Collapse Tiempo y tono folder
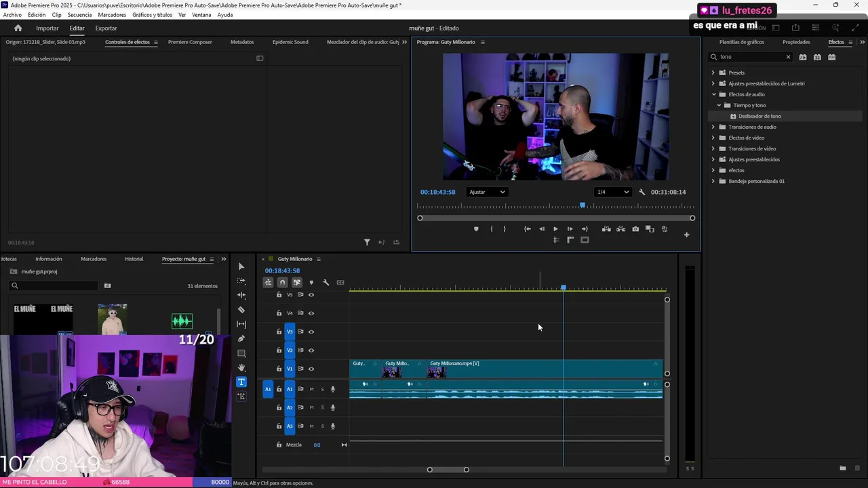This screenshot has height=488, width=868. coord(719,105)
